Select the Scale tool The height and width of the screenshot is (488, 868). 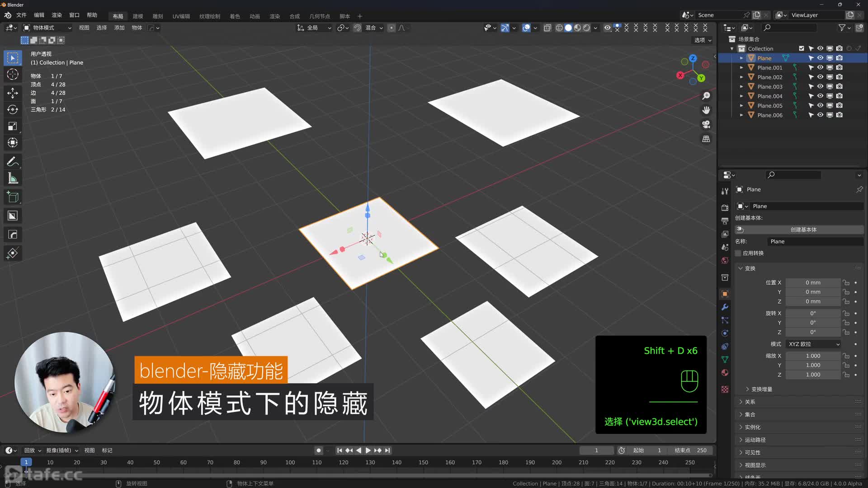(13, 127)
